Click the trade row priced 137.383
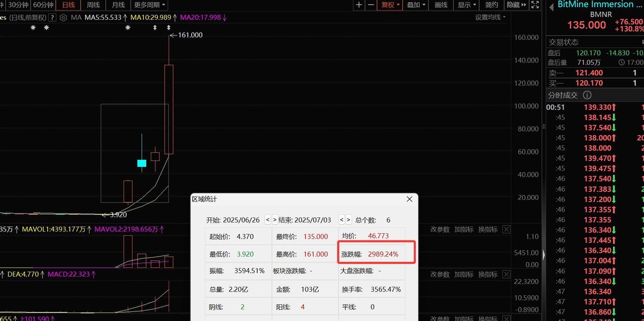The height and width of the screenshot is (321, 644). pyautogui.click(x=595, y=189)
